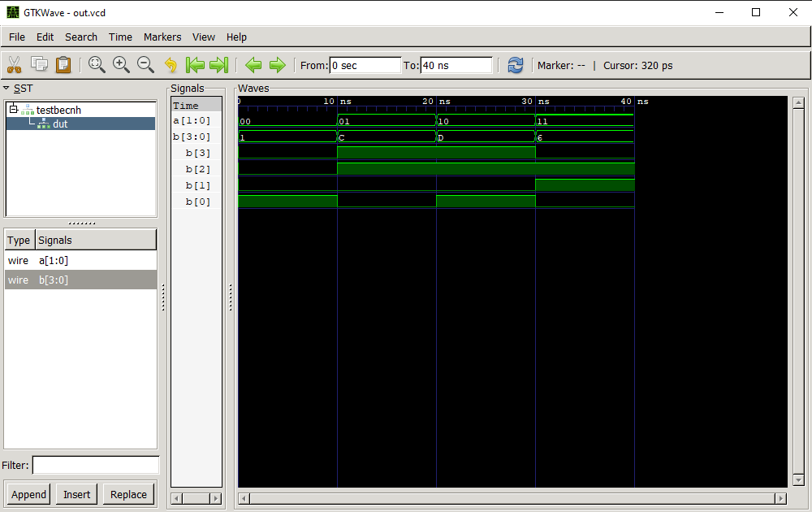Open the Markers menu
Image resolution: width=812 pixels, height=512 pixels.
[x=162, y=37]
